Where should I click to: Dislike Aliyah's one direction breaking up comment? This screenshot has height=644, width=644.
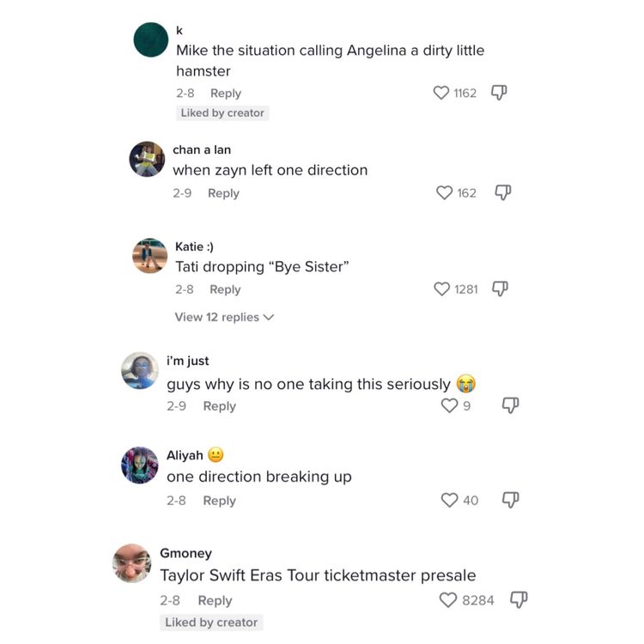(x=510, y=500)
